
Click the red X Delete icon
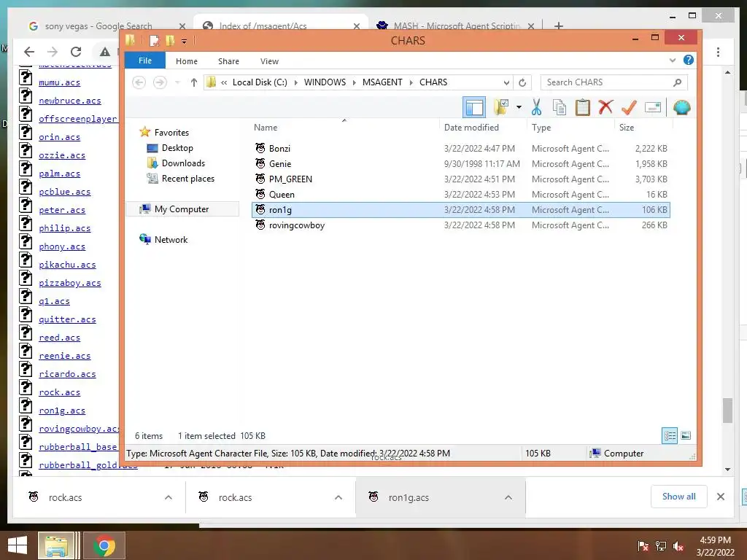click(x=605, y=108)
